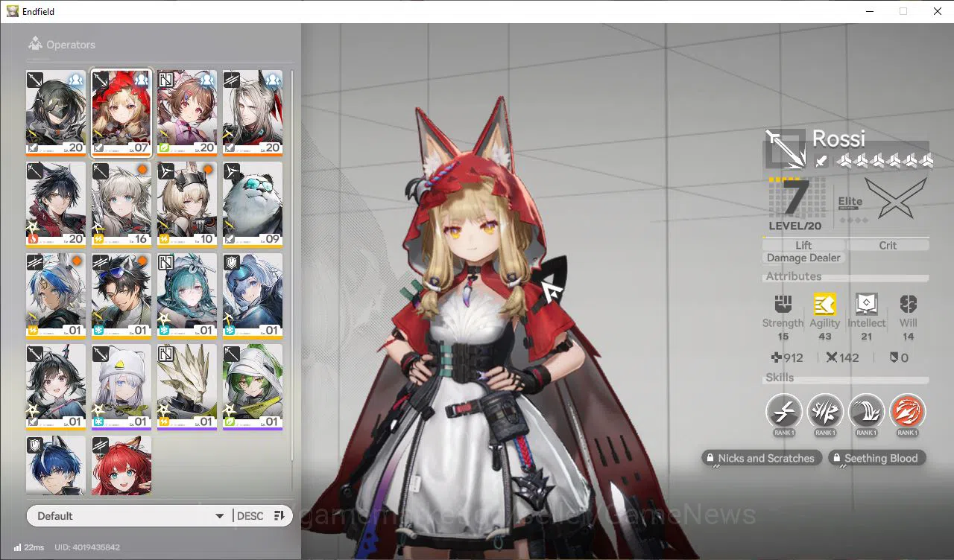Select the green-haired white-hooded operator
This screenshot has width=954, height=560.
pos(253,387)
